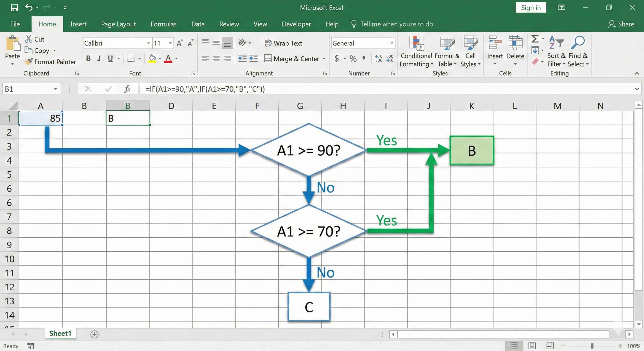Screen dimensions: 644x351
Task: Click the Sign in button
Action: pos(531,8)
